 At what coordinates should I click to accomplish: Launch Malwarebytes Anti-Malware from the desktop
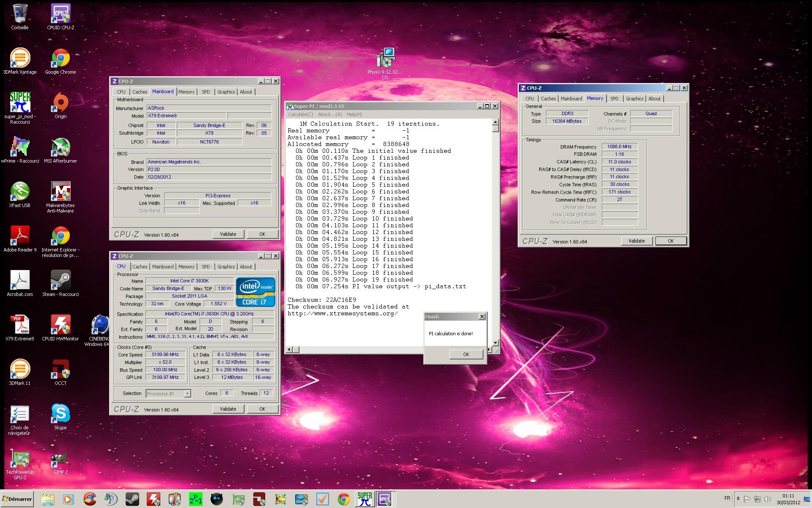click(60, 197)
